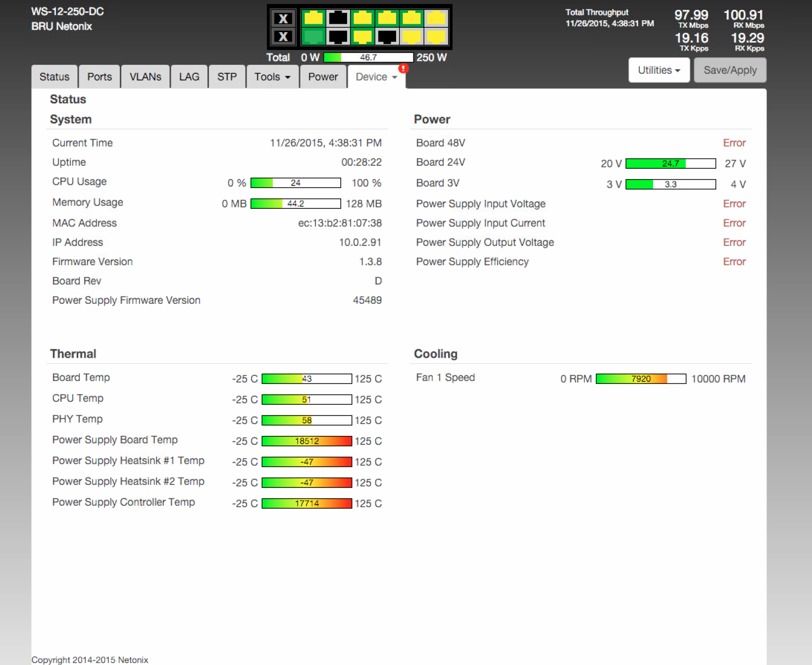Screen dimensions: 812x665
Task: Switch to the Ports tab
Action: coord(99,77)
